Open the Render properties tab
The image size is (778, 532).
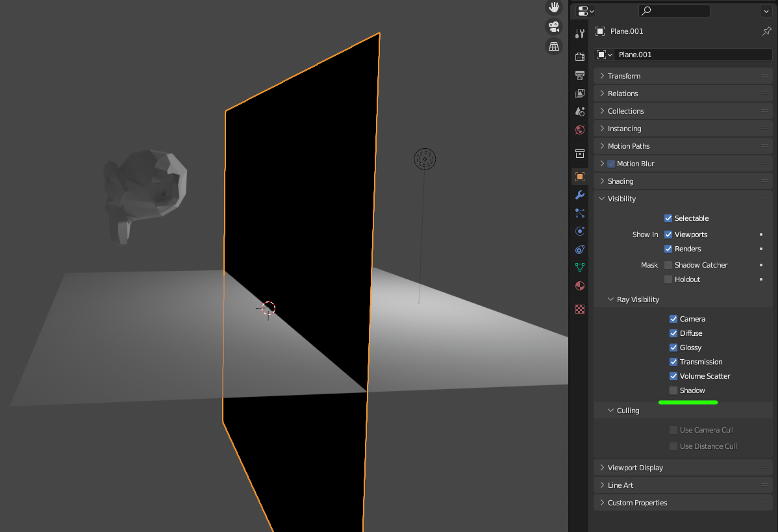coord(579,56)
